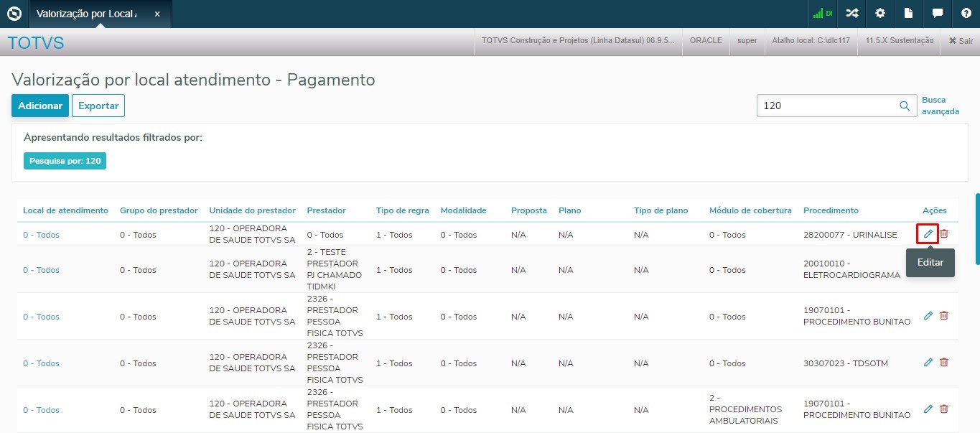
Task: Edit the URINALISE row with pencil icon
Action: coord(928,233)
